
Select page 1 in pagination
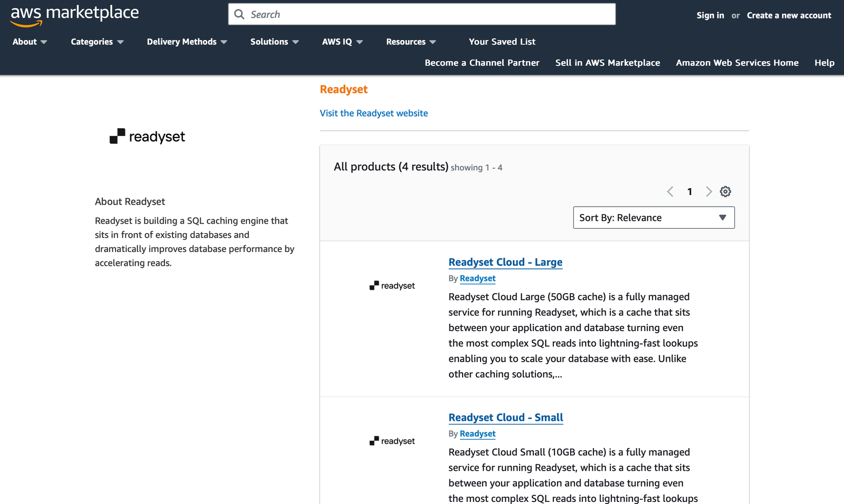(x=689, y=191)
